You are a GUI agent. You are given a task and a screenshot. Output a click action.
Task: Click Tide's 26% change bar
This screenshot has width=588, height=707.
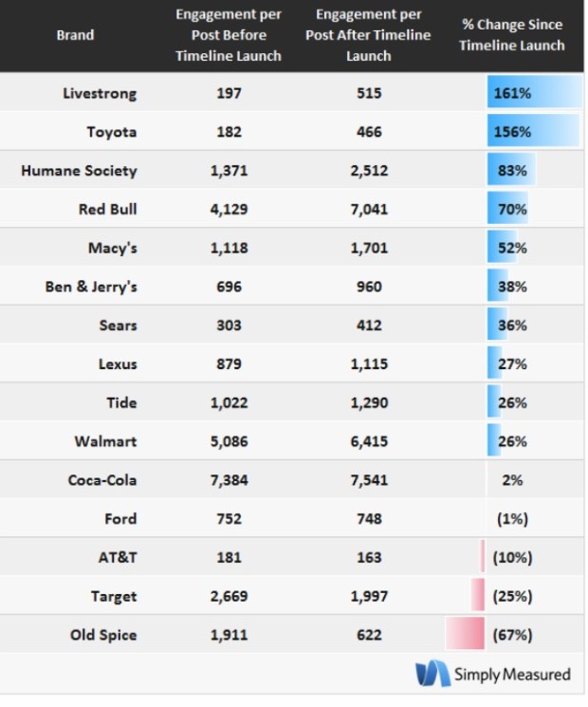click(495, 402)
